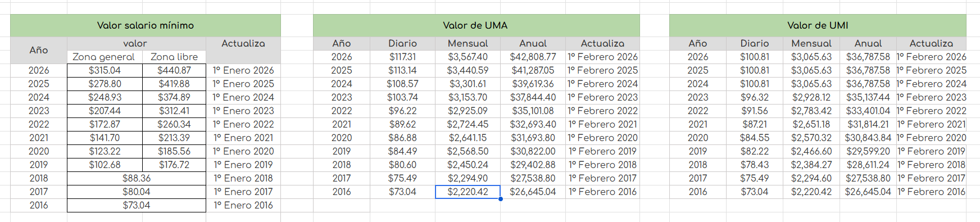
Task: Select the Valor de UMI header cell
Action: click(818, 25)
